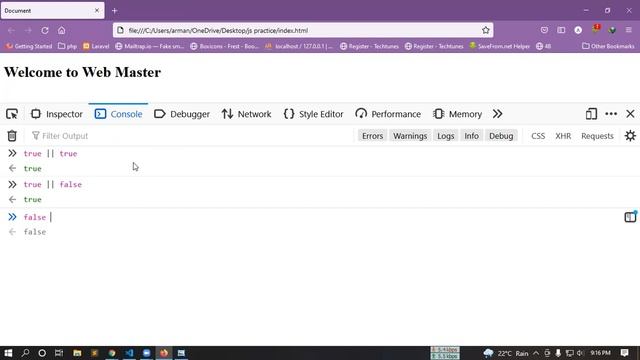This screenshot has height=360, width=640.
Task: Toggle the CSS filter
Action: tap(538, 136)
